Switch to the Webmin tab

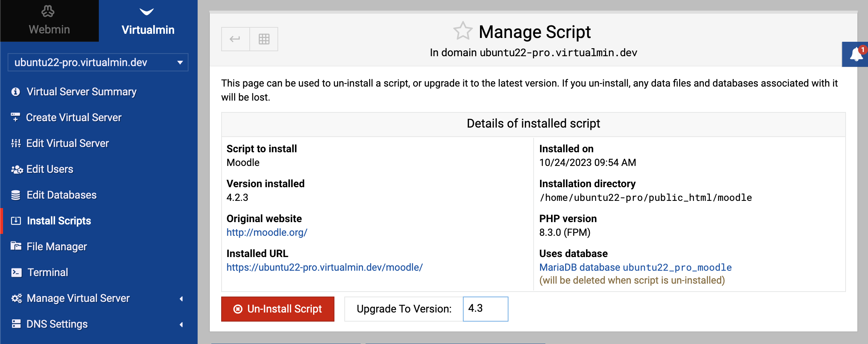pyautogui.click(x=49, y=21)
